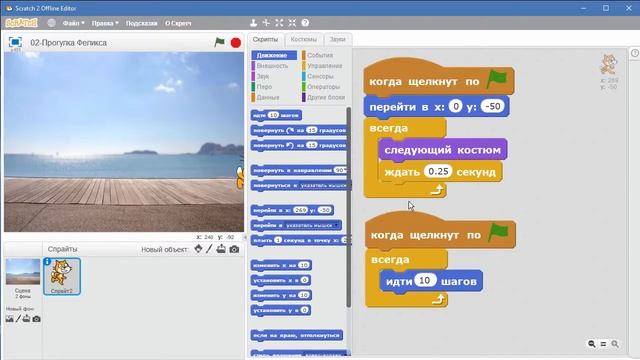Upload sprite from file icon
The height and width of the screenshot is (360, 640).
(221, 249)
